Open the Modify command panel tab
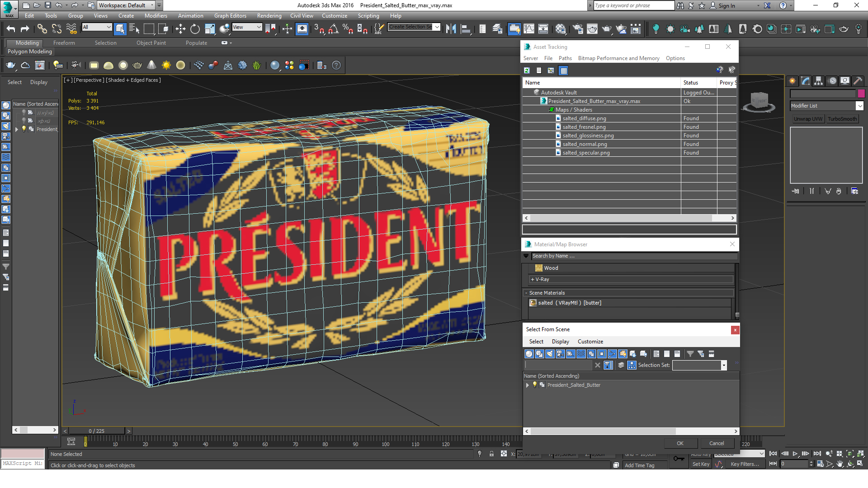The height and width of the screenshot is (488, 868). 806,81
